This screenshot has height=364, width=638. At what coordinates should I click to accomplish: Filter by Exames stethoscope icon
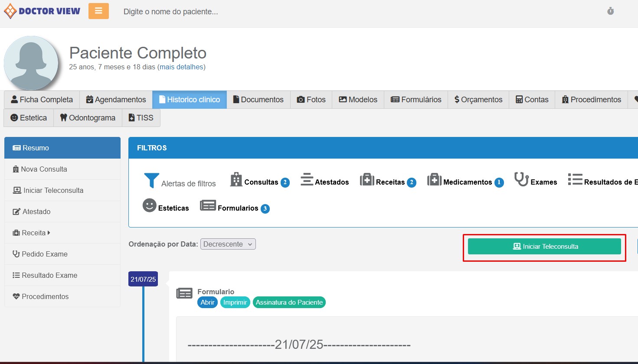coord(521,179)
